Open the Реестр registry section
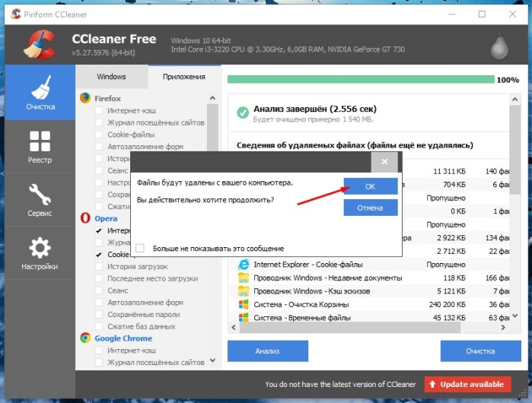532x403 pixels. (x=40, y=147)
